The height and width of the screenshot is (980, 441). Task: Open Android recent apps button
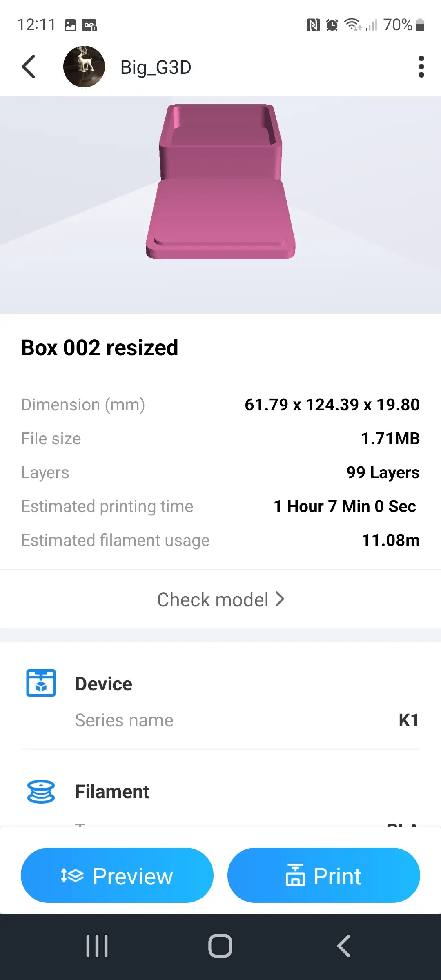97,946
